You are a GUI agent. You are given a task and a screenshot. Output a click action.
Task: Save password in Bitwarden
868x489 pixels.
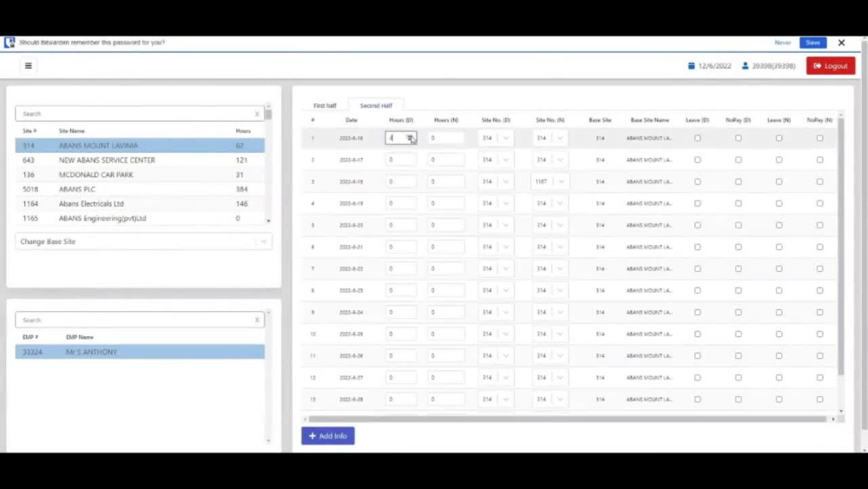point(812,42)
